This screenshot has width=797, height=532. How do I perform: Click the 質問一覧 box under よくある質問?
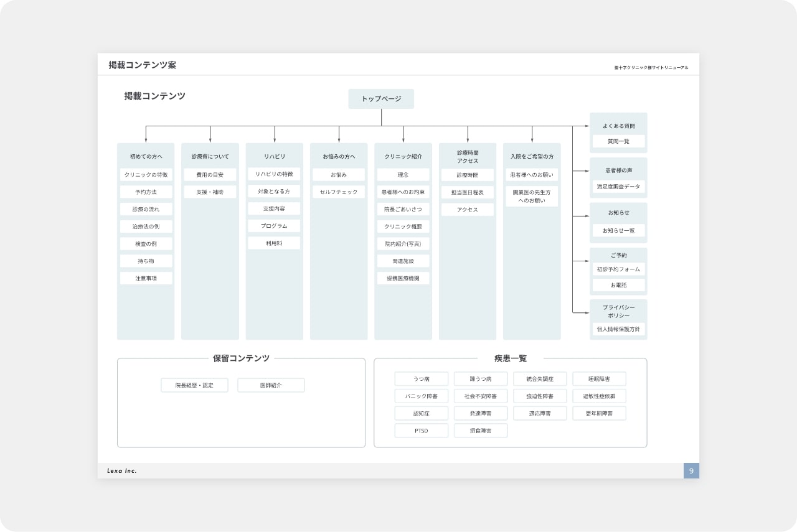tap(618, 141)
